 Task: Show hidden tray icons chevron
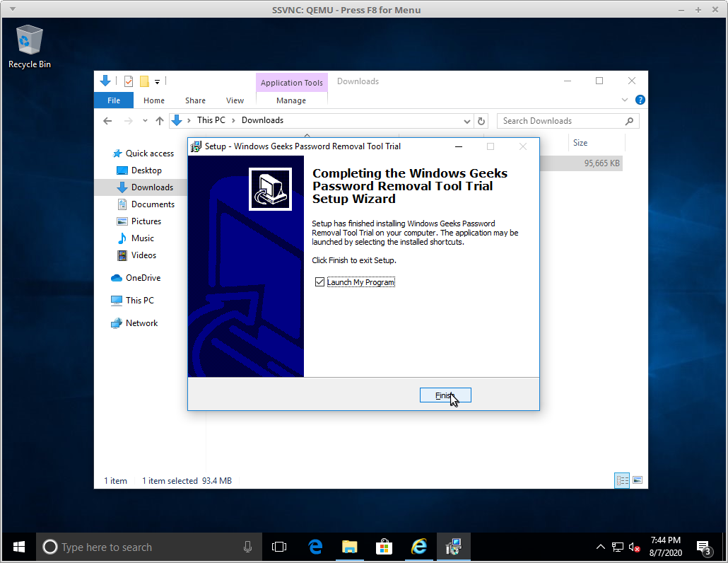[x=600, y=547]
